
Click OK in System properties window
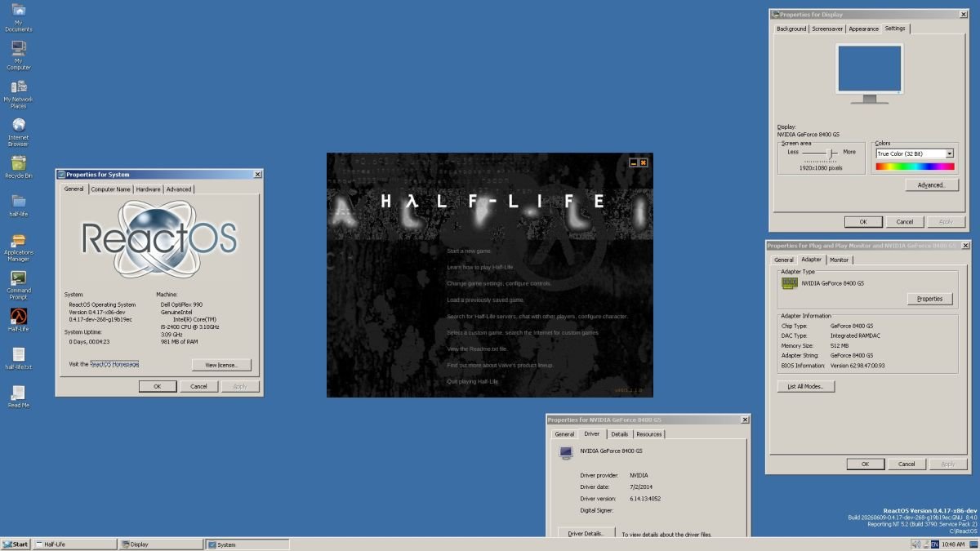pos(157,386)
